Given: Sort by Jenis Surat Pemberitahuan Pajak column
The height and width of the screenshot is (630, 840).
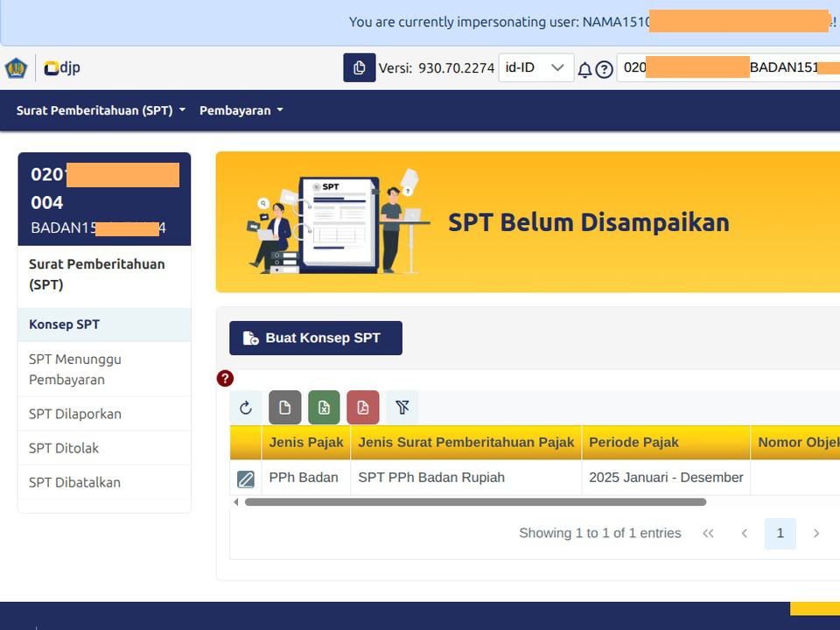Looking at the screenshot, I should coord(466,443).
